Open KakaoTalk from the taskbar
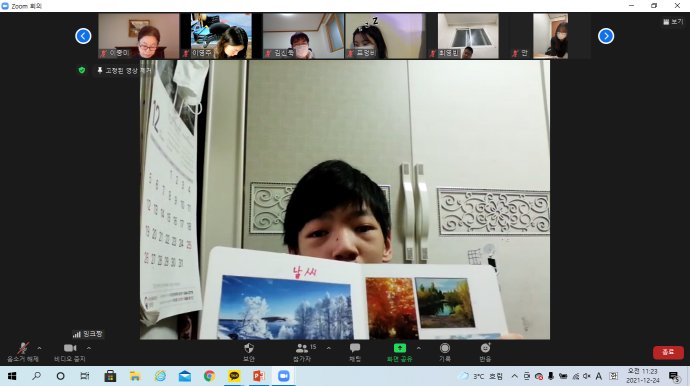 (x=234, y=376)
